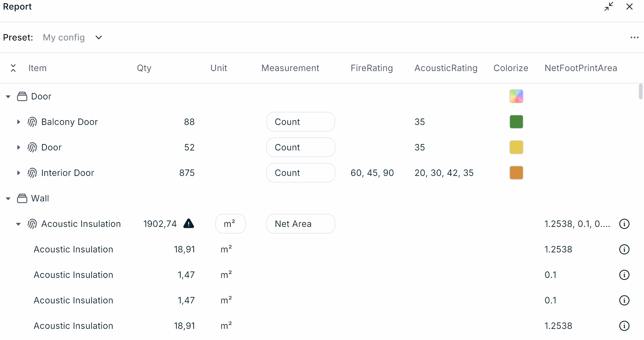Click the fingerprint icon next to Interior Door
The image size is (644, 340).
32,173
